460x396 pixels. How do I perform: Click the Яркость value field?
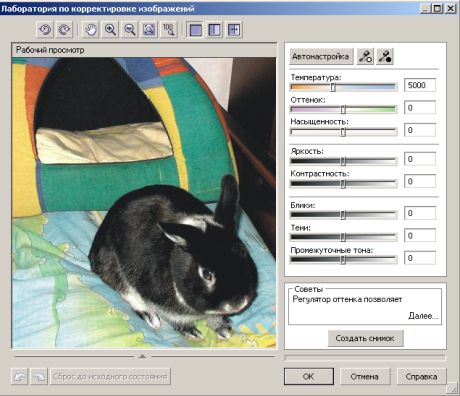pos(420,159)
